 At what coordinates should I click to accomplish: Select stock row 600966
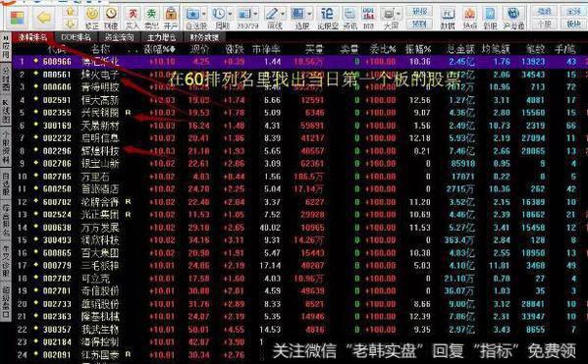300,61
